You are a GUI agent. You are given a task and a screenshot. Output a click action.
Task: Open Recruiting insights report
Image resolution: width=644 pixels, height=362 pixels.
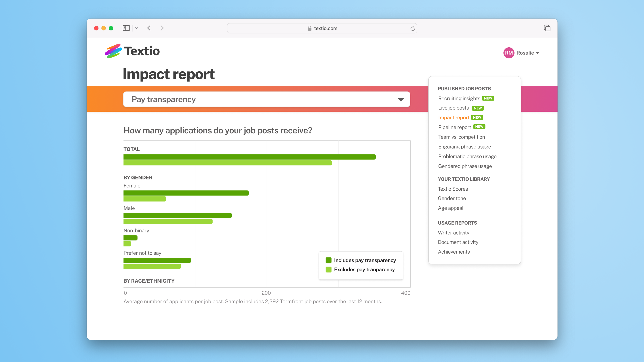pos(459,98)
